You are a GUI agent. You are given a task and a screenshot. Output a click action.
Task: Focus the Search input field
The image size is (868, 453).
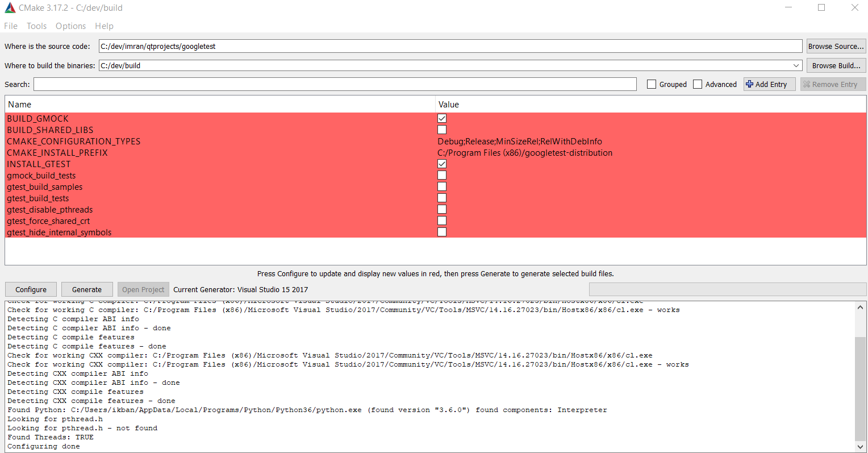tap(335, 84)
